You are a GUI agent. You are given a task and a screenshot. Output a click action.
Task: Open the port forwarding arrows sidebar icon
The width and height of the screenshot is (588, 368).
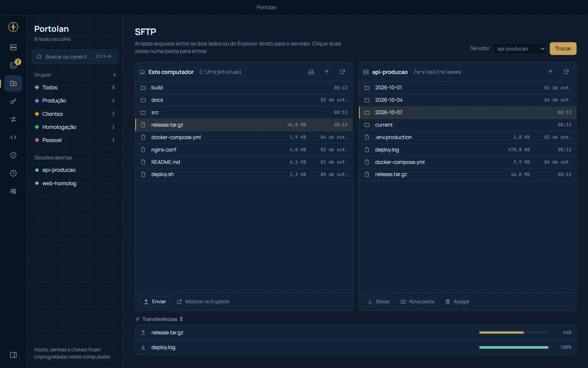13,119
